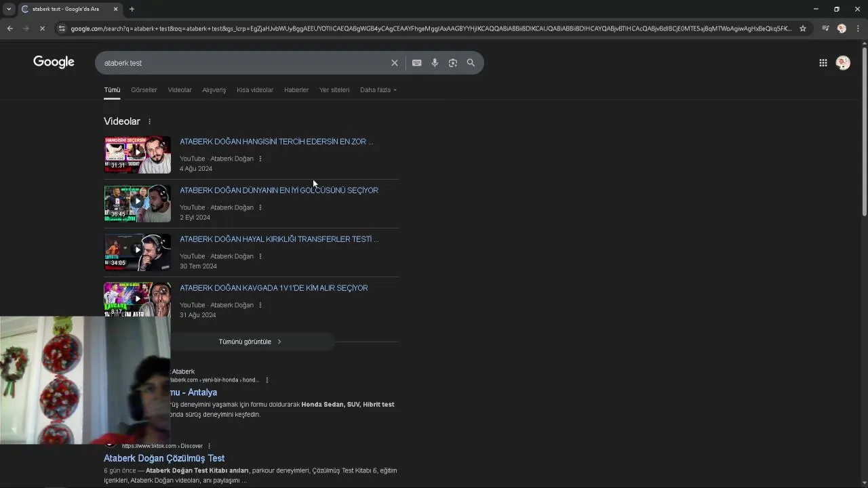
Task: Open options next to Videolar heading
Action: tap(149, 121)
